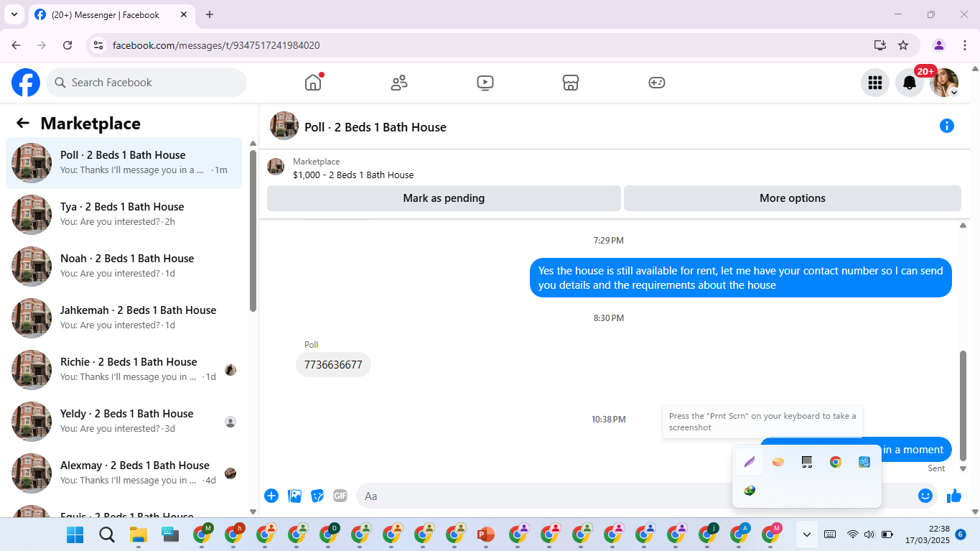Open the Chrome tab search dropdown arrow
980x551 pixels.
point(14,14)
